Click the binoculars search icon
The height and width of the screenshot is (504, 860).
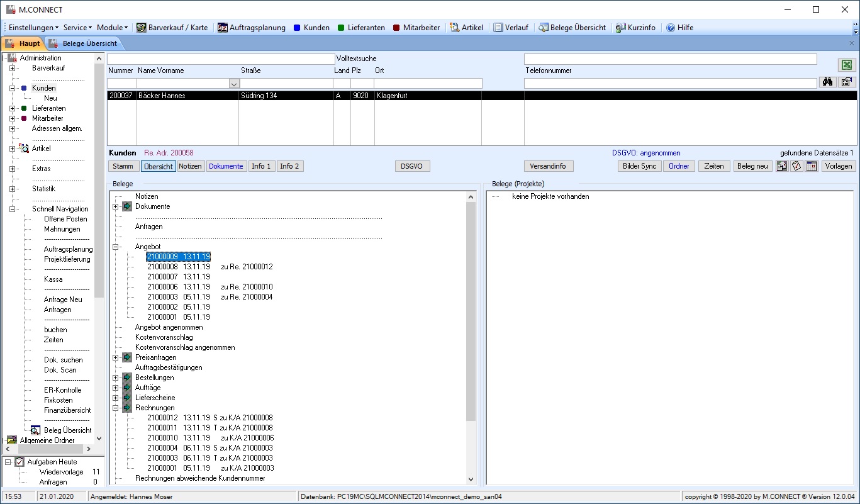pos(827,82)
